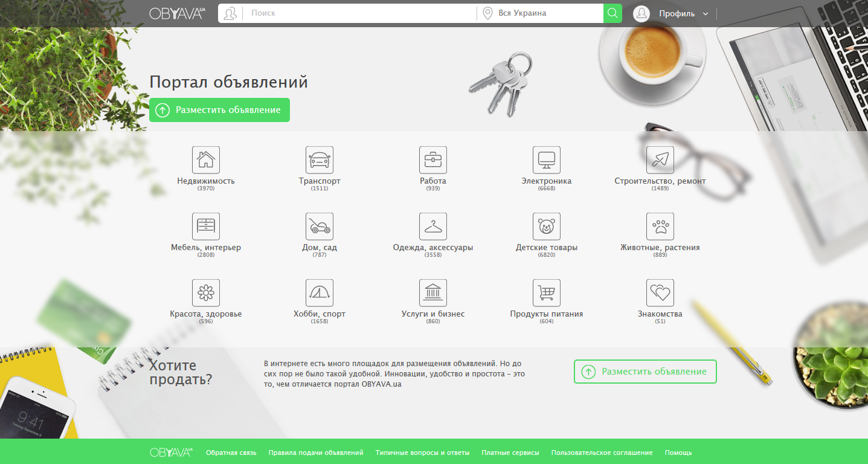Open the Продукты питания shopping cart icon
This screenshot has height=464, width=868.
tap(547, 293)
